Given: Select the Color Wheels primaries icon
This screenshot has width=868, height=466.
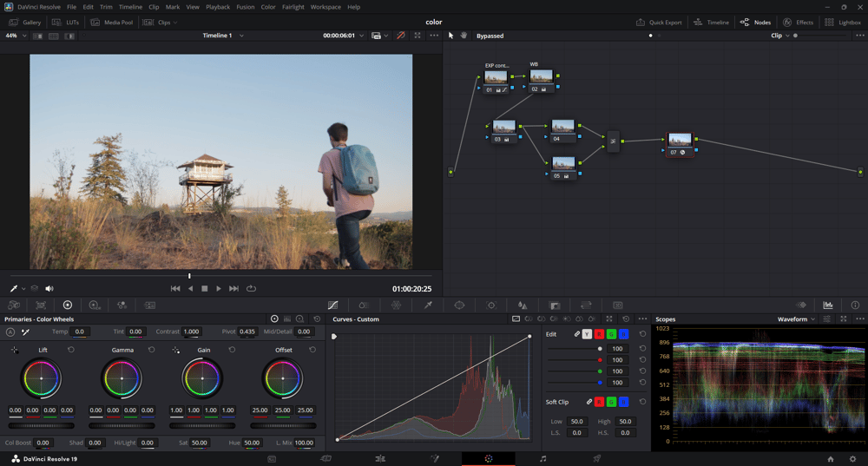Looking at the screenshot, I should (68, 305).
